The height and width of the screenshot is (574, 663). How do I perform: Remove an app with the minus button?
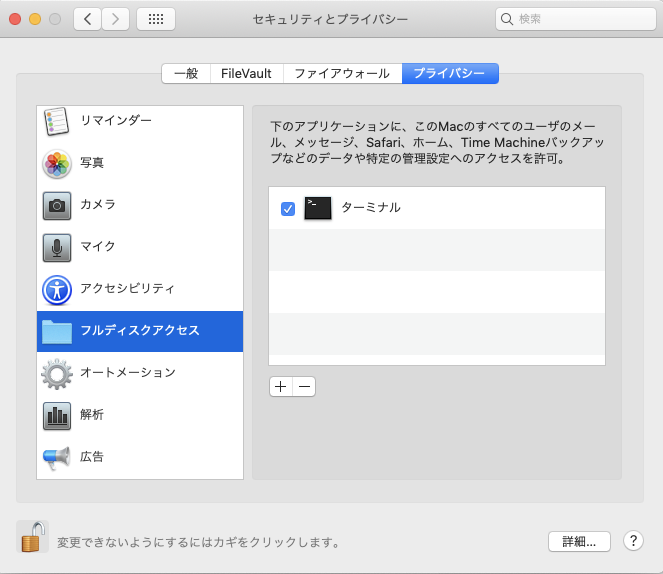pyautogui.click(x=304, y=386)
